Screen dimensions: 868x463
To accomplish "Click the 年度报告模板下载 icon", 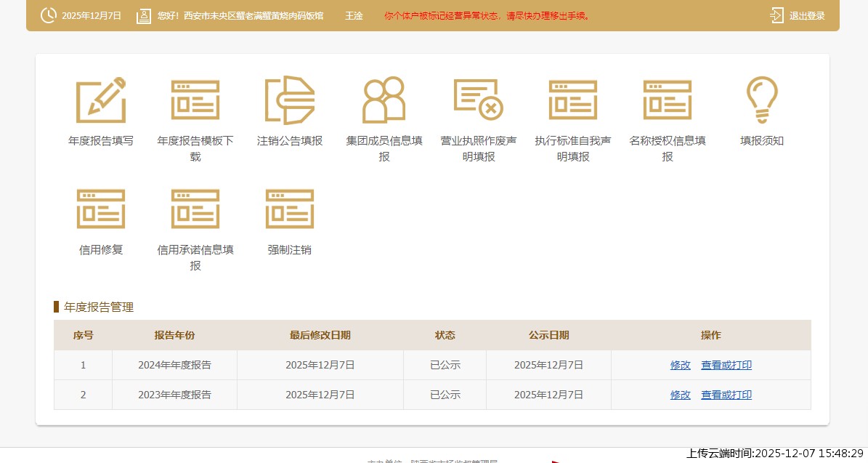I will pos(195,100).
